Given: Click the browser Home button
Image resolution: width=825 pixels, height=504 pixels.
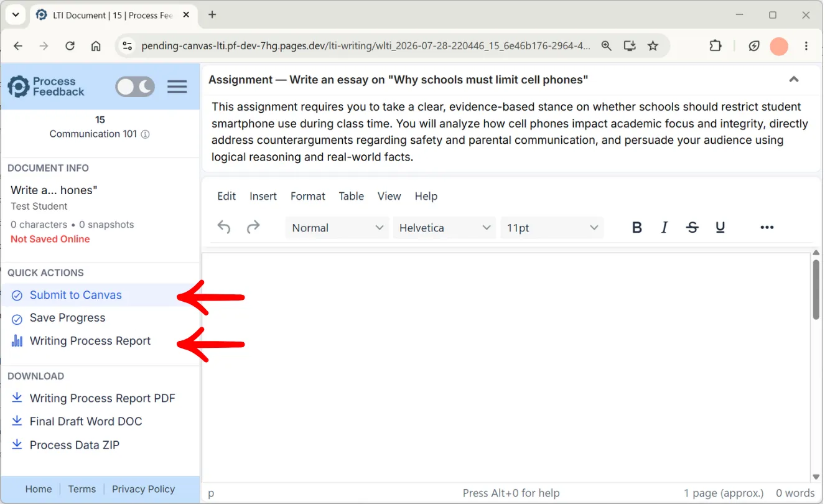Looking at the screenshot, I should coord(96,46).
